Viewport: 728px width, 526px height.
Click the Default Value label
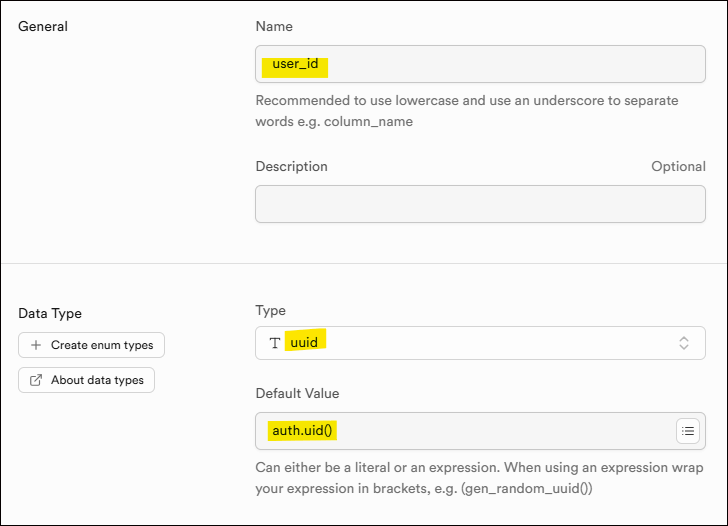click(300, 394)
